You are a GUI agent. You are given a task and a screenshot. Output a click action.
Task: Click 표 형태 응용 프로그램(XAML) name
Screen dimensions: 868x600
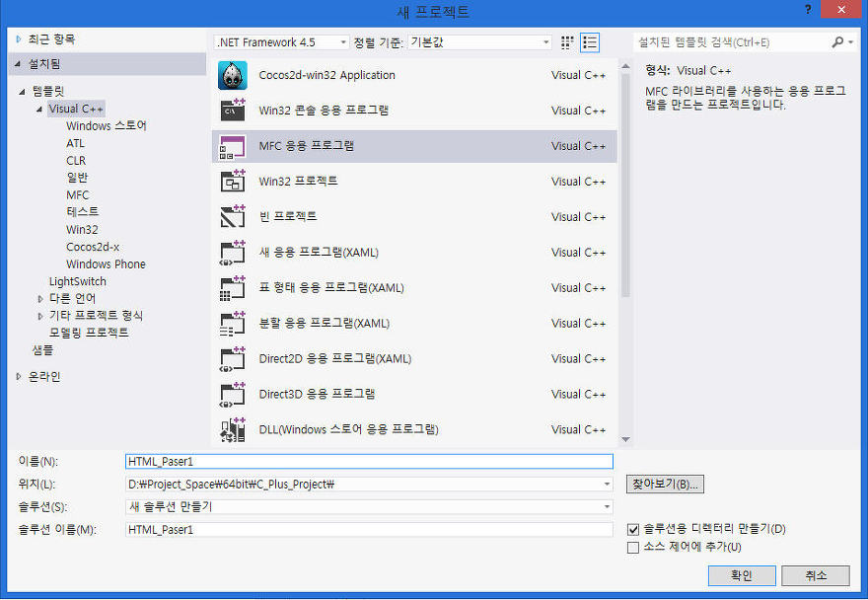(x=331, y=287)
